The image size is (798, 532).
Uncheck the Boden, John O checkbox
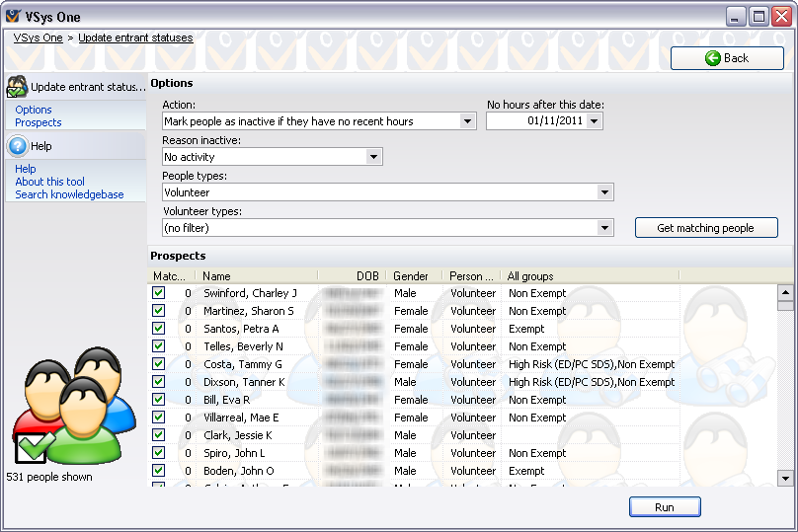[158, 471]
